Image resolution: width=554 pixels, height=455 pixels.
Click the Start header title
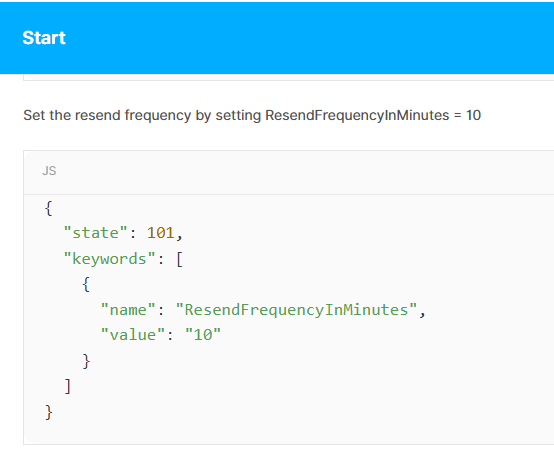tap(44, 38)
